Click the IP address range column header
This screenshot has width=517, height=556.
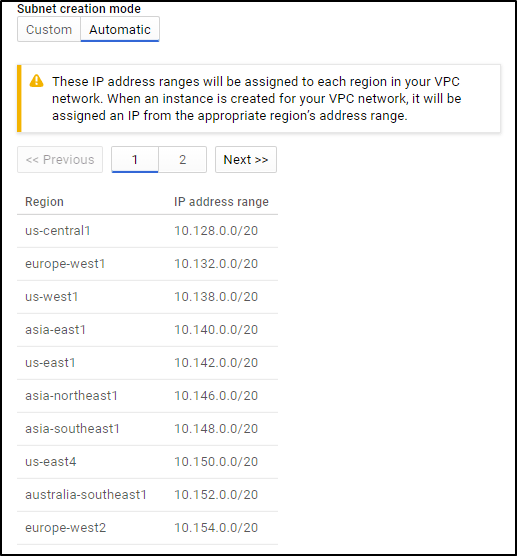221,201
